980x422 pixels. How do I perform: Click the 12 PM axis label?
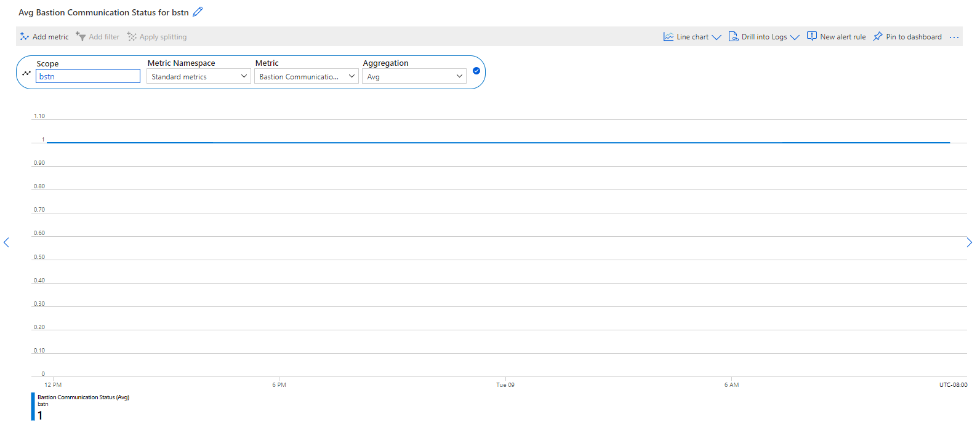53,385
